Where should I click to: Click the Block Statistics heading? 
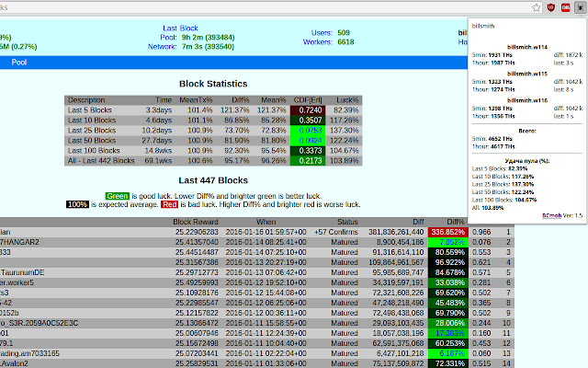[213, 84]
